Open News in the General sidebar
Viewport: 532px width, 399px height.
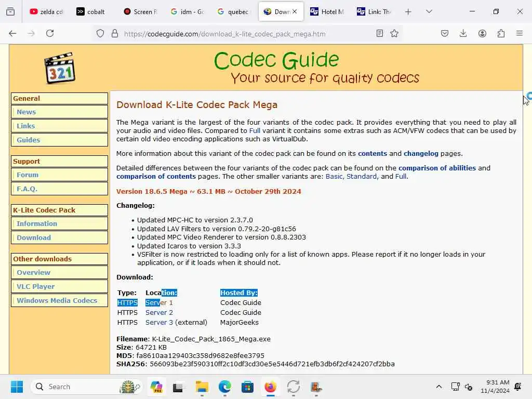click(26, 112)
